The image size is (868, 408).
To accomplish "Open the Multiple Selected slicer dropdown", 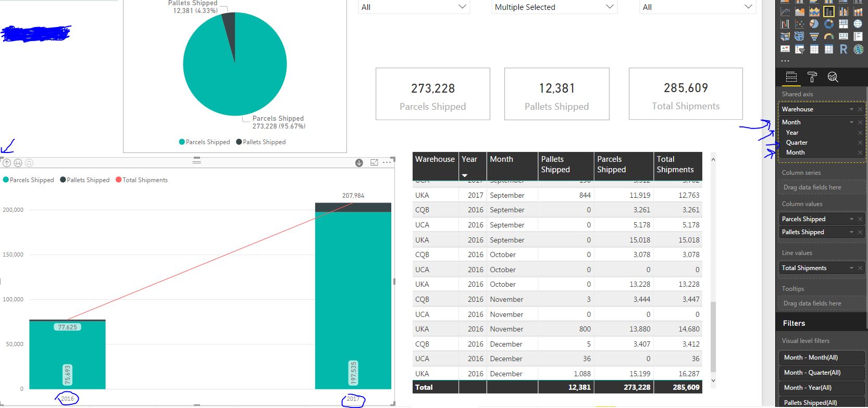I will [610, 7].
